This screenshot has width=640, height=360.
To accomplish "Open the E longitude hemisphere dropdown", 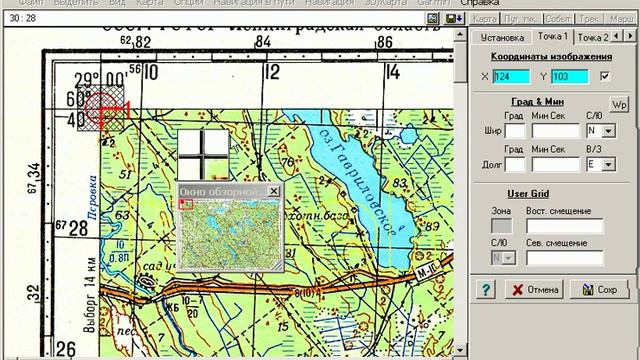I will pyautogui.click(x=609, y=164).
